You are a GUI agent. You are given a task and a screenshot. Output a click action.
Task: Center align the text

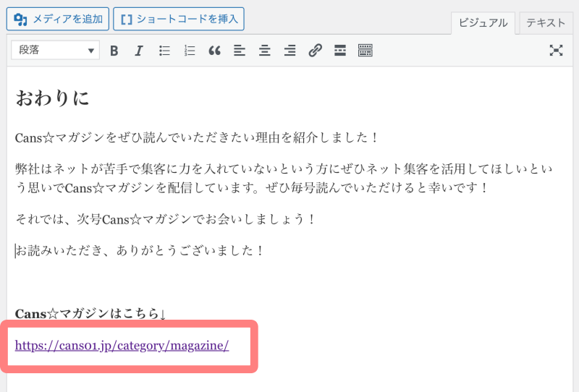[265, 51]
